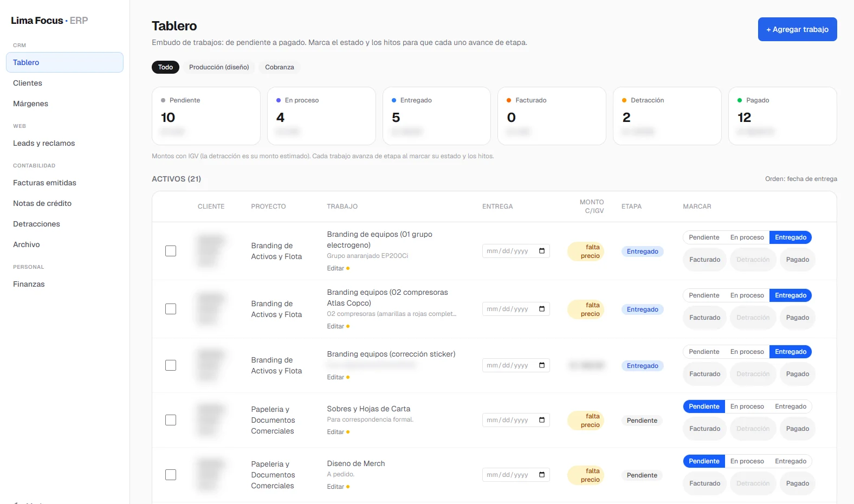
Task: Open calendar picker for Atlas Copco job date
Action: click(542, 309)
